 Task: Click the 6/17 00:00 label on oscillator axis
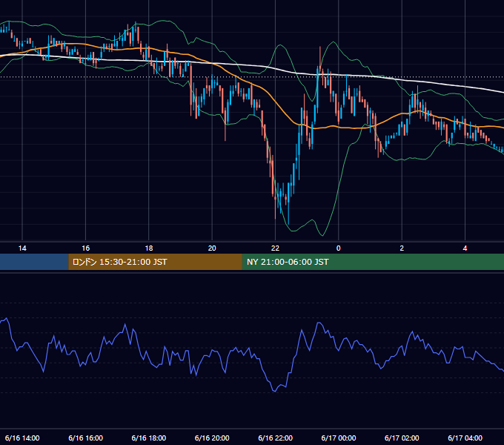pyautogui.click(x=339, y=438)
